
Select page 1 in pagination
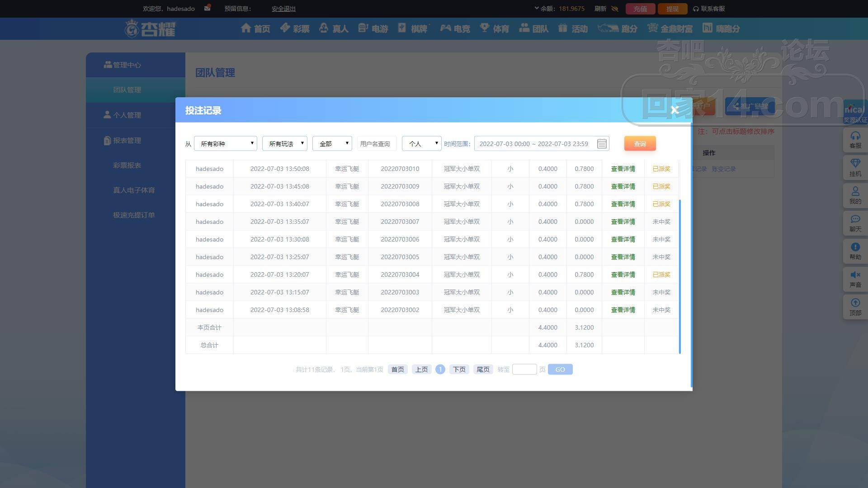pos(440,370)
